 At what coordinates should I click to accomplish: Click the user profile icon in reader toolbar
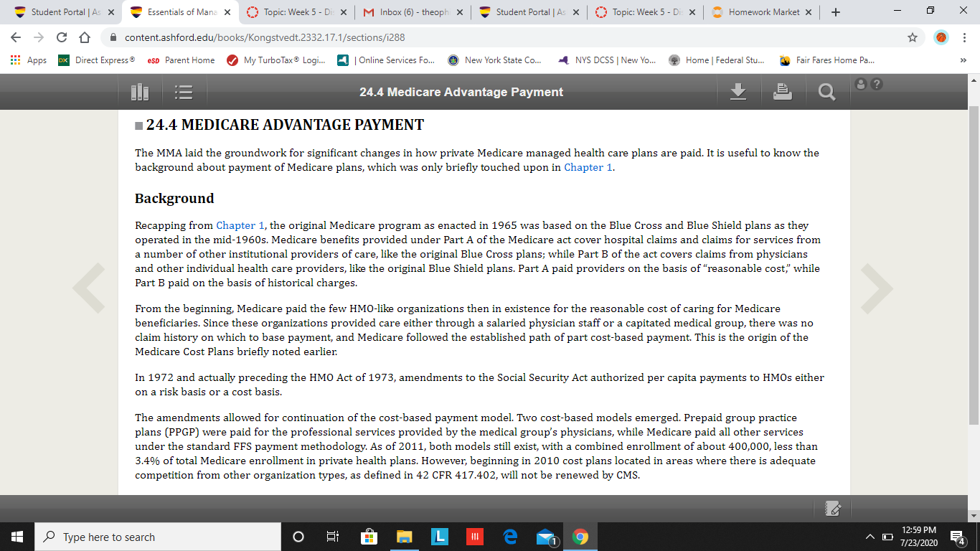[x=862, y=84]
